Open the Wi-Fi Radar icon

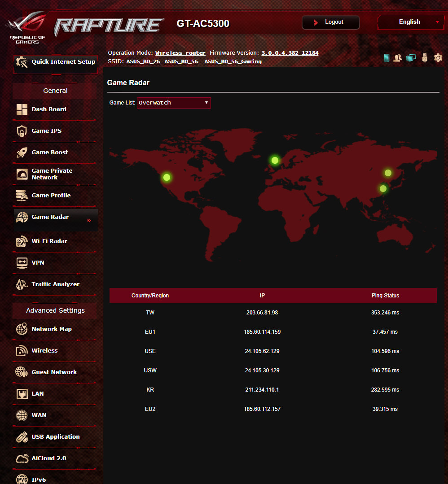(x=22, y=241)
